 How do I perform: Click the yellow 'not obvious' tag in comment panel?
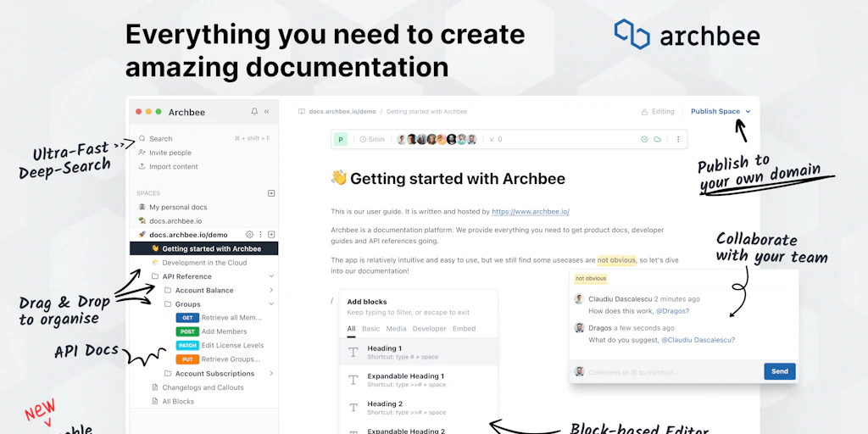(591, 278)
